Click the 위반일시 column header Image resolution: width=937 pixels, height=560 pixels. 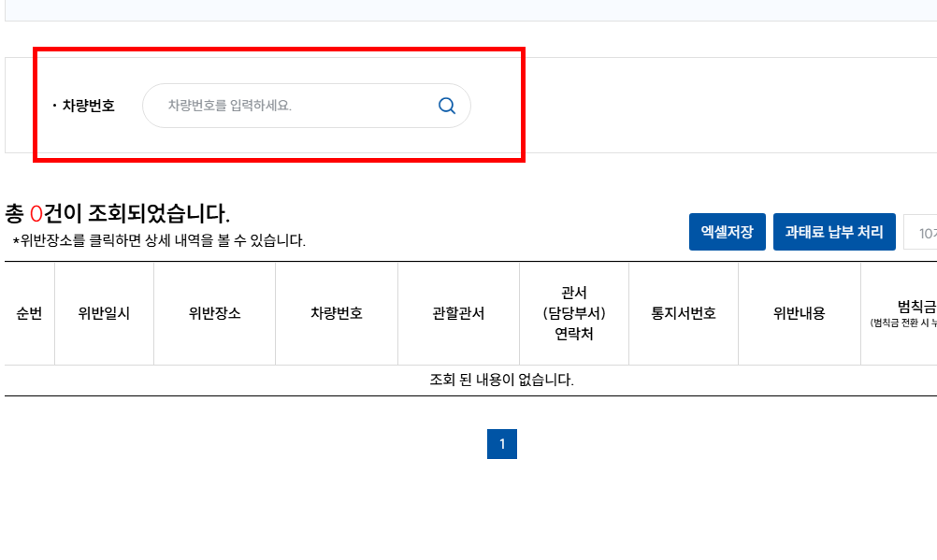[x=104, y=313]
